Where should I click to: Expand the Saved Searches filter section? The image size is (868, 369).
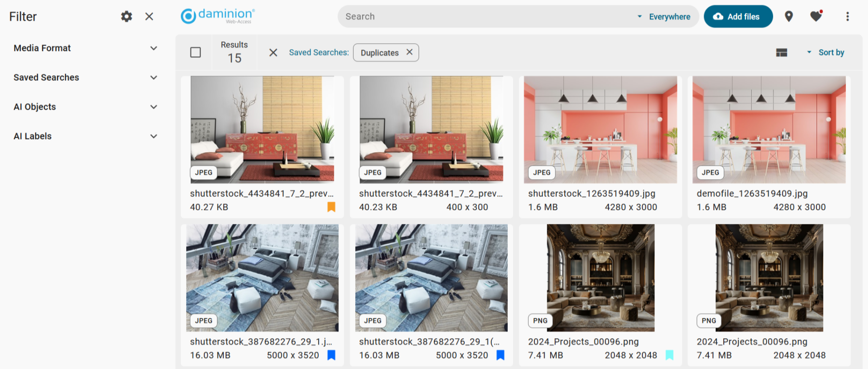click(x=85, y=78)
